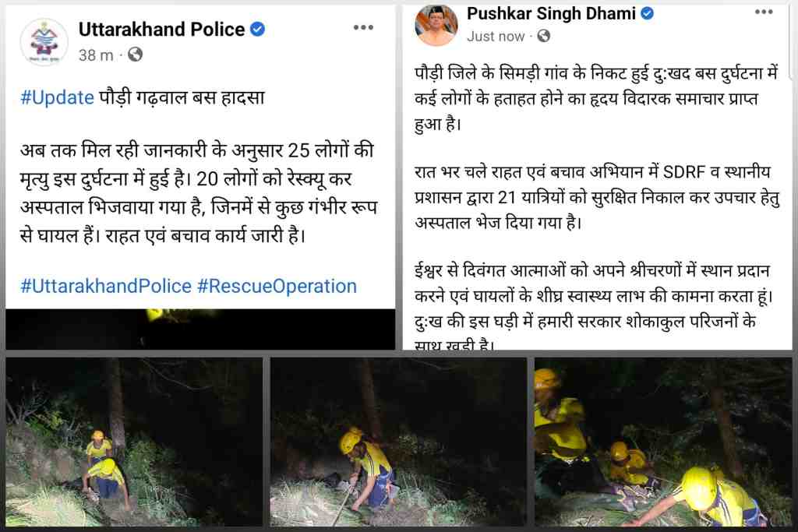
Task: Open right rescue photo with three rescuers
Action: pyautogui.click(x=663, y=442)
